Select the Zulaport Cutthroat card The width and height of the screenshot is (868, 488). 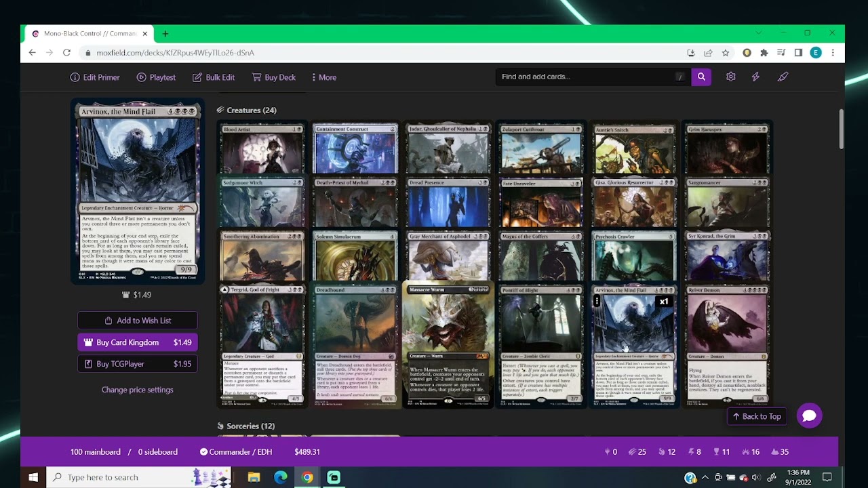(x=541, y=149)
